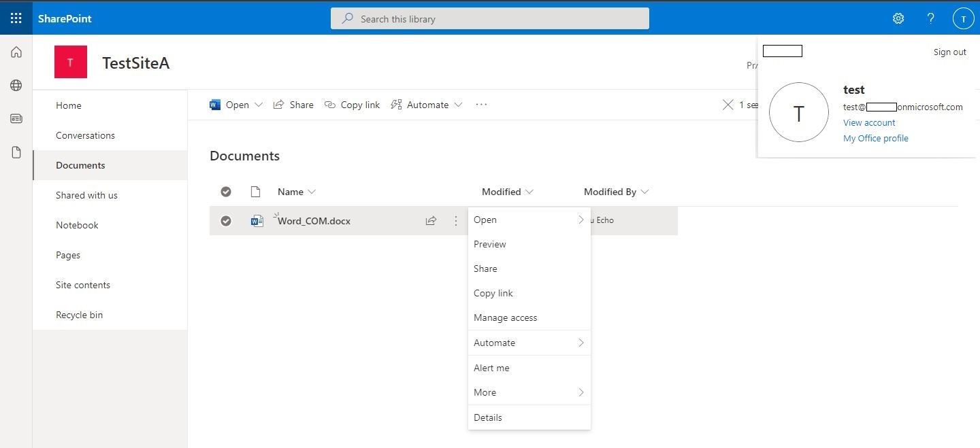This screenshot has width=980, height=448.
Task: Click the Sign out link
Action: [x=949, y=52]
